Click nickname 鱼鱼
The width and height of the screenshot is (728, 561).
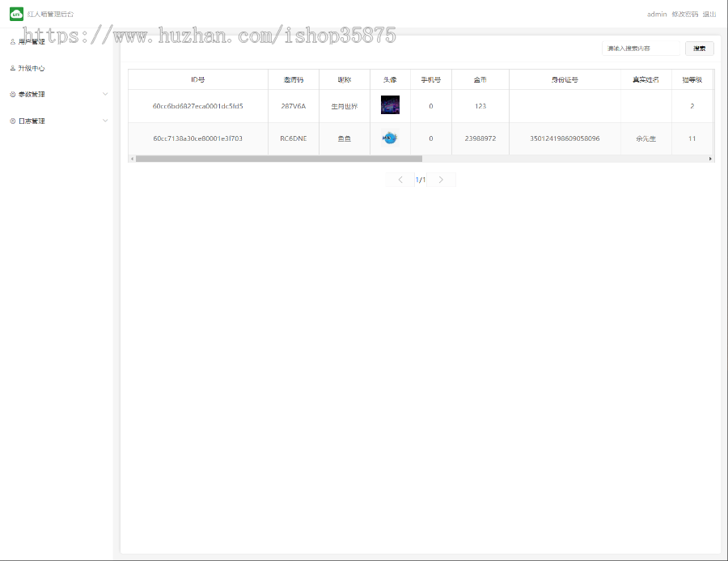pos(345,138)
